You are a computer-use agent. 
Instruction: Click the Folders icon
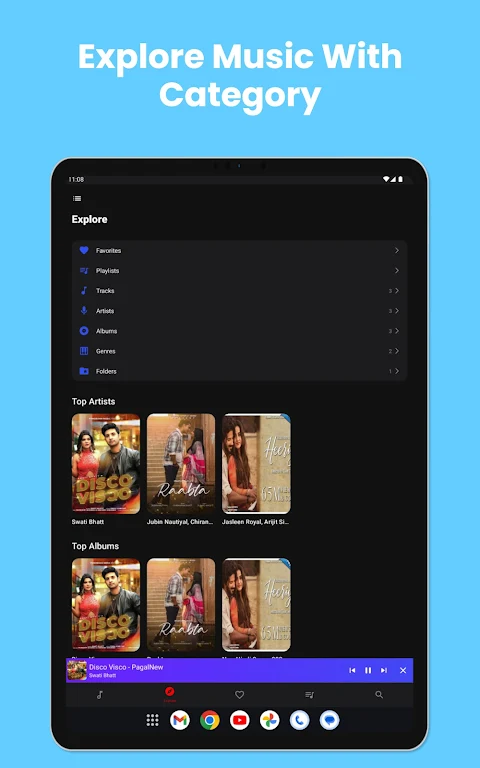click(x=84, y=371)
